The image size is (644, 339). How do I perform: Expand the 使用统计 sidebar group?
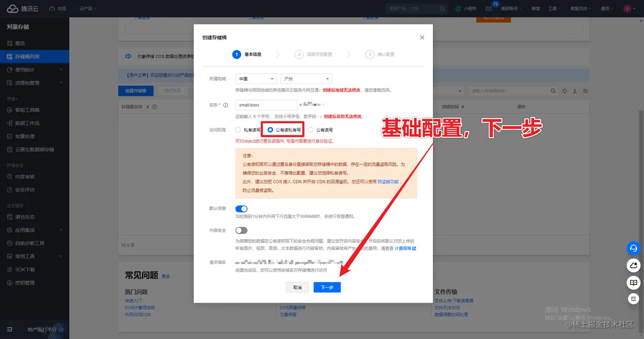click(x=60, y=70)
